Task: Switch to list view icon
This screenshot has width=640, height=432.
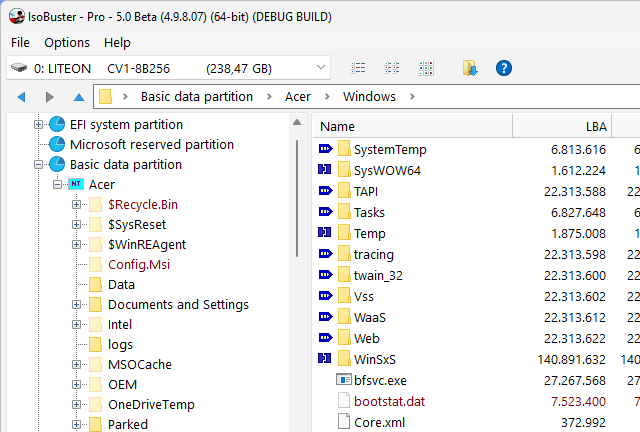Action: pyautogui.click(x=358, y=68)
